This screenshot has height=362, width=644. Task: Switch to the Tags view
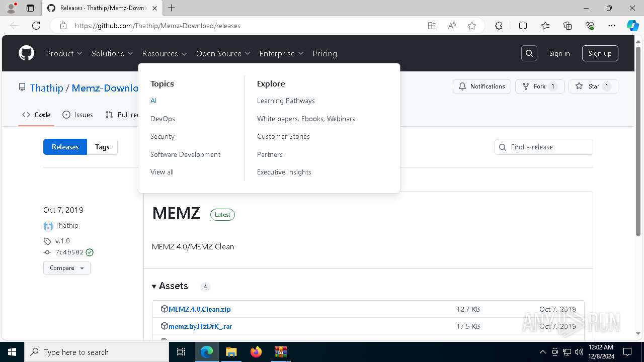point(102,147)
